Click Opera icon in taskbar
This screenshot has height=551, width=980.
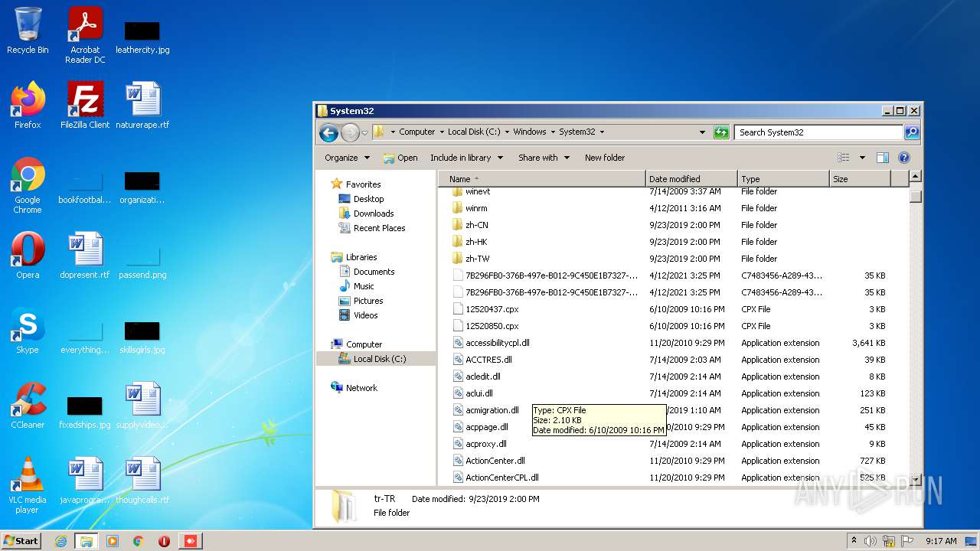click(x=164, y=541)
